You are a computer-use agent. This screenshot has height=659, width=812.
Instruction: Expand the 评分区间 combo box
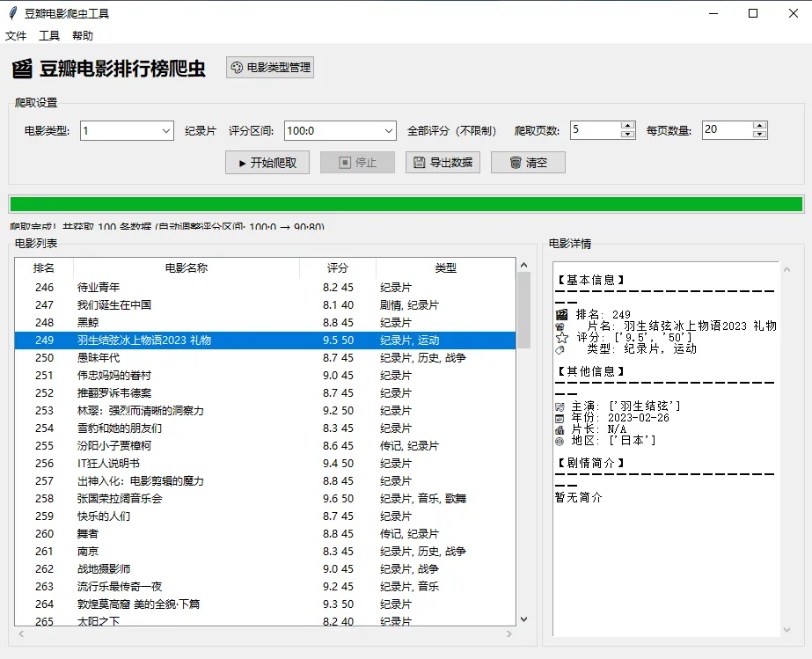pos(389,130)
